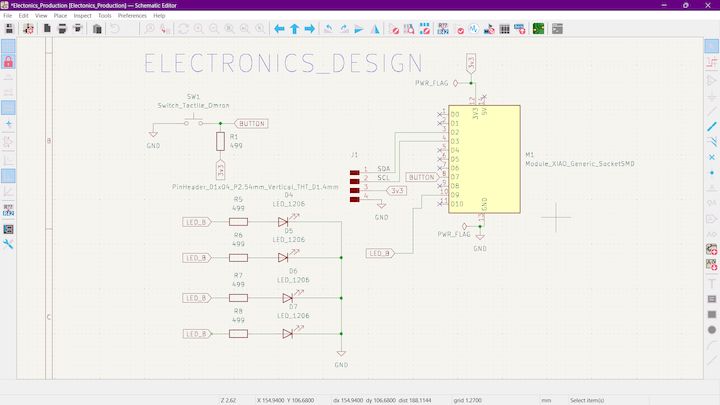Enable 90-degree line drawing mode
The width and height of the screenshot is (720, 405).
tap(8, 176)
